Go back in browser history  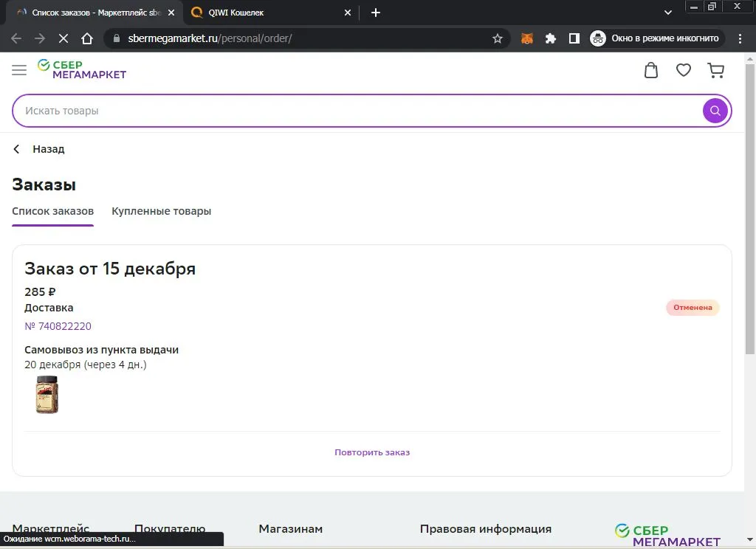tap(16, 38)
